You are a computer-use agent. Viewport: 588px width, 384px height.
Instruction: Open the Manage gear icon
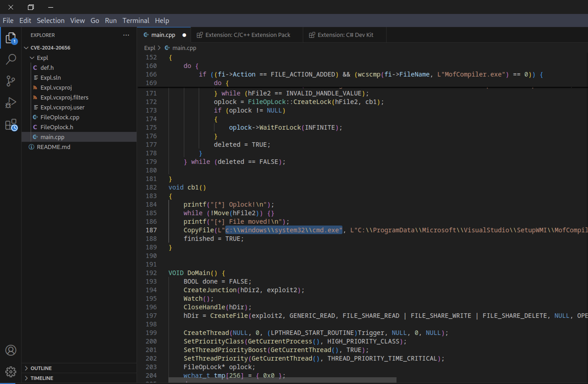11,372
